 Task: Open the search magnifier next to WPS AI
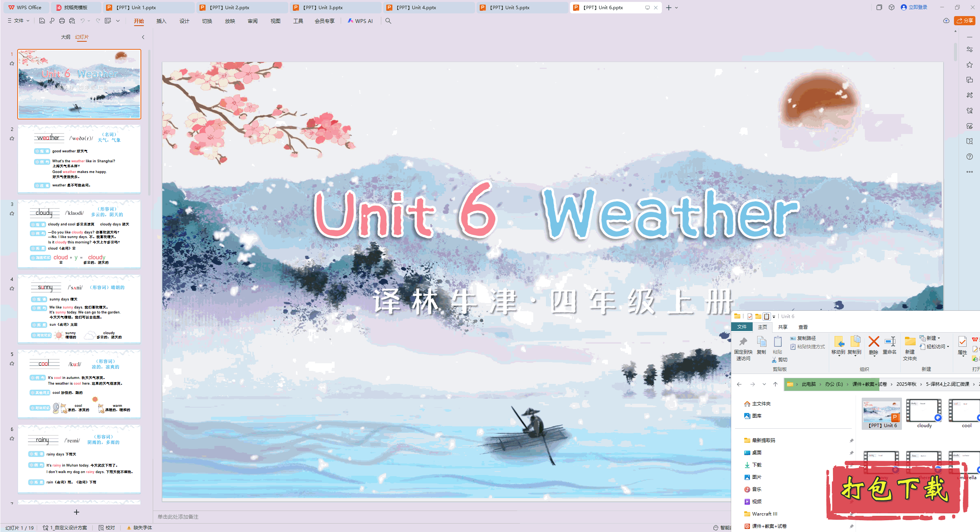pyautogui.click(x=388, y=21)
